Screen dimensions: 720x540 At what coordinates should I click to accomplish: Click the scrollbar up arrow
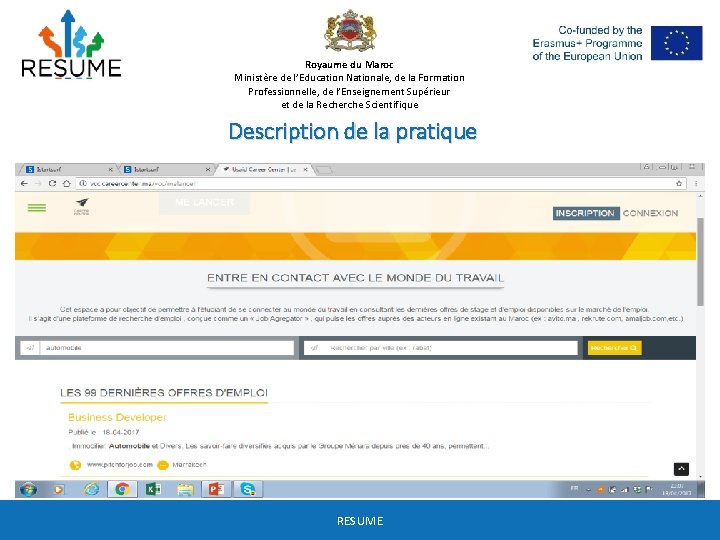[x=700, y=196]
